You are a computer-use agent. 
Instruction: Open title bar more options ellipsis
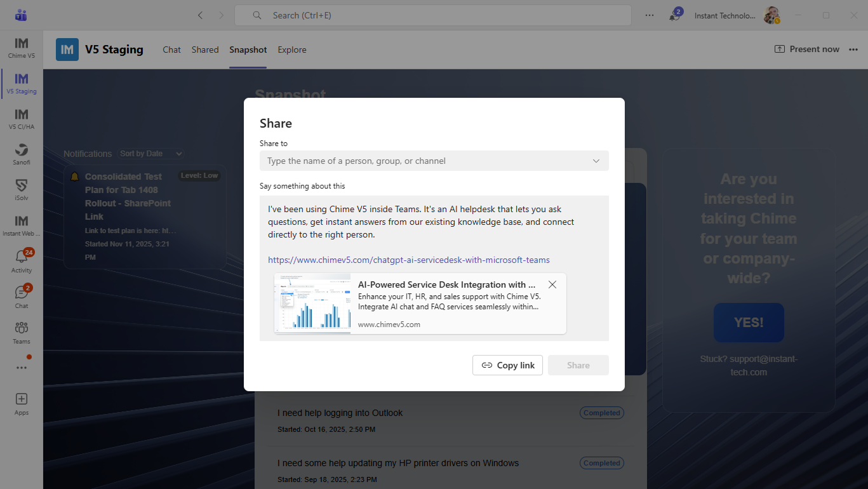point(650,15)
